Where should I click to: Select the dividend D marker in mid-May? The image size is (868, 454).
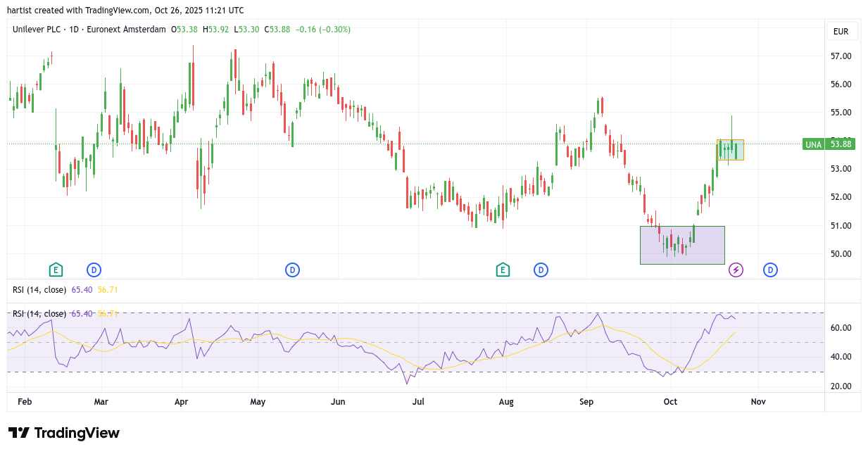(x=292, y=270)
